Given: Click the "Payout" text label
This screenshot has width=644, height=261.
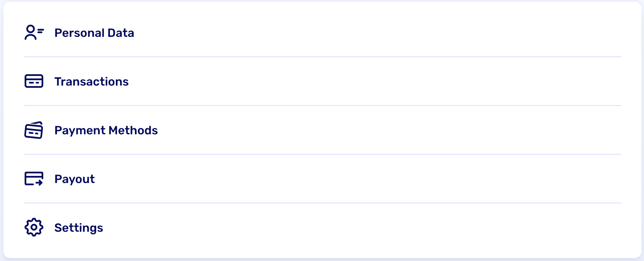Looking at the screenshot, I should pyautogui.click(x=74, y=179).
